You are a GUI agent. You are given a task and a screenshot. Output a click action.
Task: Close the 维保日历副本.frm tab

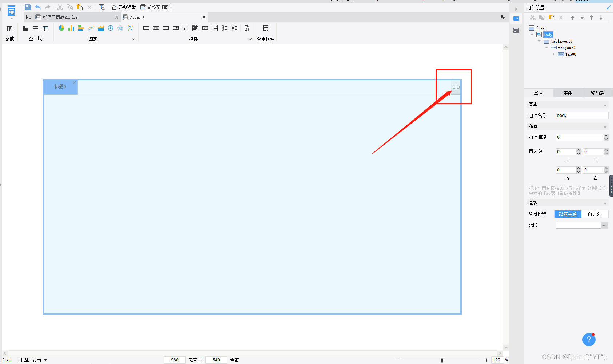point(117,17)
